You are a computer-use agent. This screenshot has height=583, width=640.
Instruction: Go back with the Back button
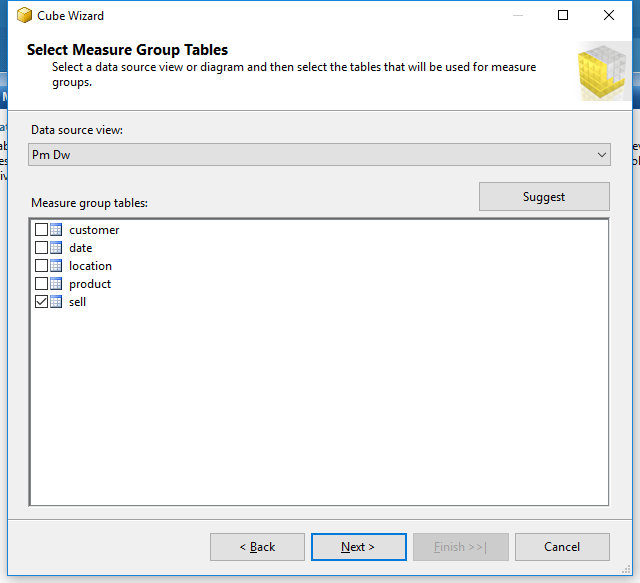pyautogui.click(x=257, y=547)
